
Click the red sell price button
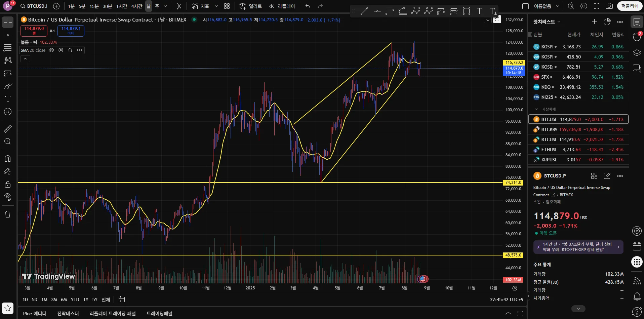tap(34, 31)
